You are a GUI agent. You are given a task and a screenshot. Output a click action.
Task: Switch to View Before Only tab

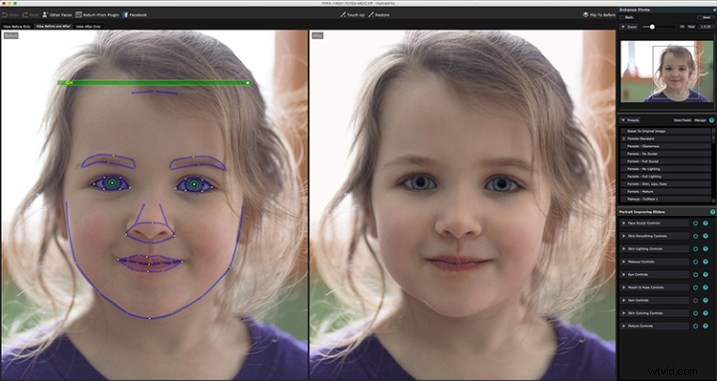pos(17,27)
